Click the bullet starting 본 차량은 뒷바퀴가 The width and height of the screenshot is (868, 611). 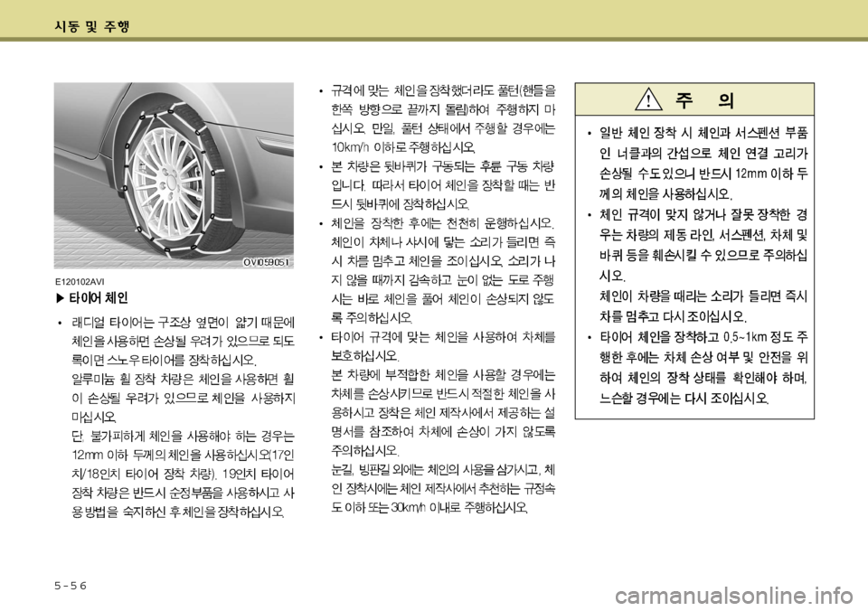(x=438, y=185)
